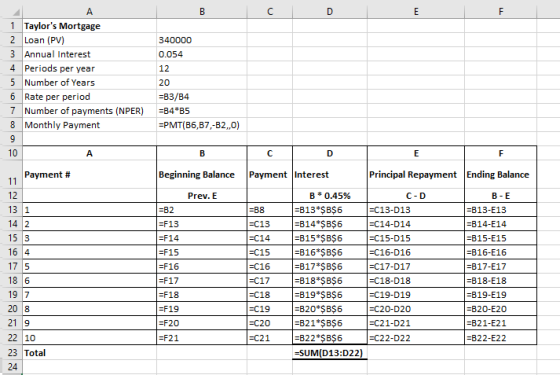Select column F header

pos(500,11)
